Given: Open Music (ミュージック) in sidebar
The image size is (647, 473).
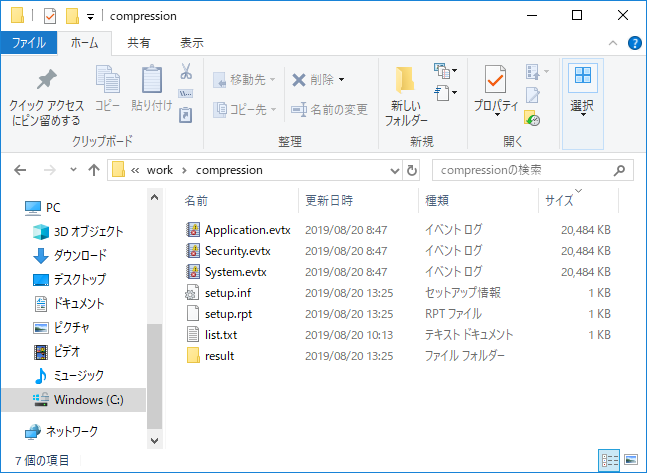Looking at the screenshot, I should 68,376.
